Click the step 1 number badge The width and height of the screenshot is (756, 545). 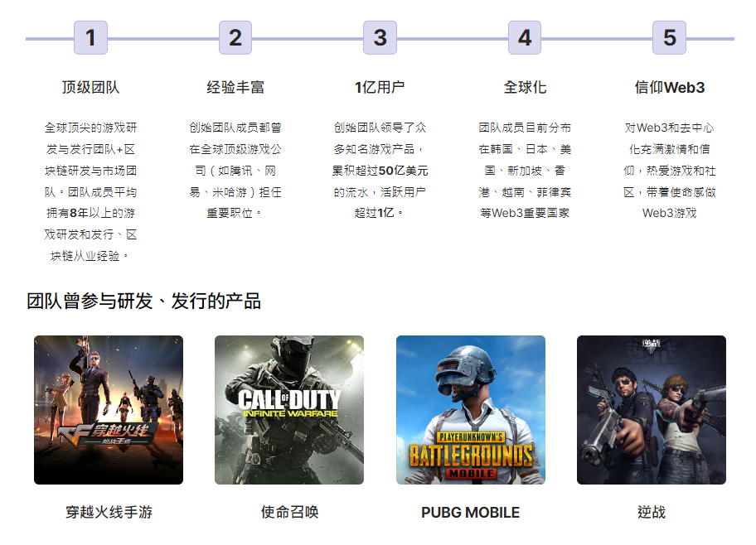(x=90, y=37)
